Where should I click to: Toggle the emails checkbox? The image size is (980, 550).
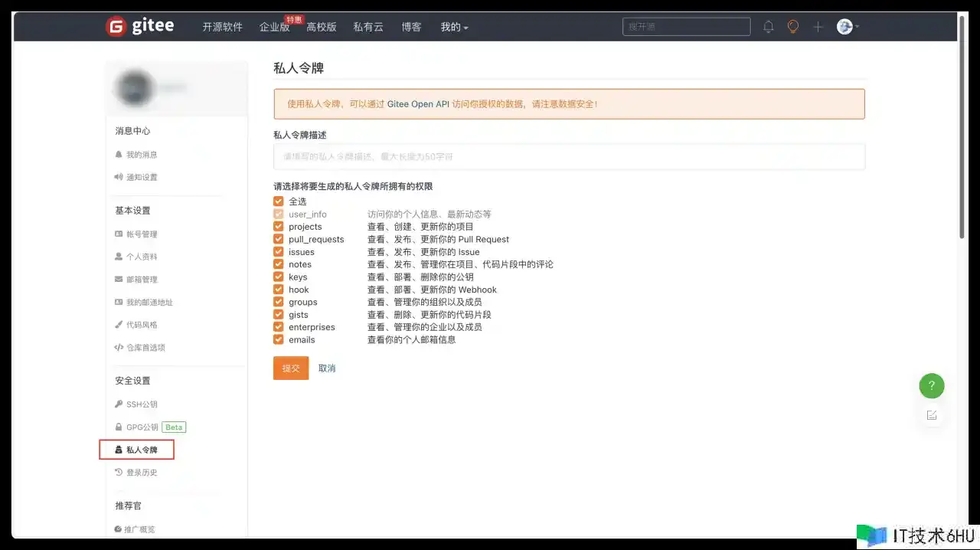[279, 339]
